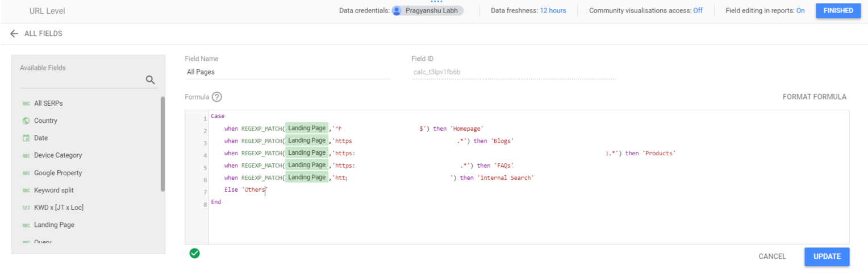Click the search magnifier in Available Fields

151,80
